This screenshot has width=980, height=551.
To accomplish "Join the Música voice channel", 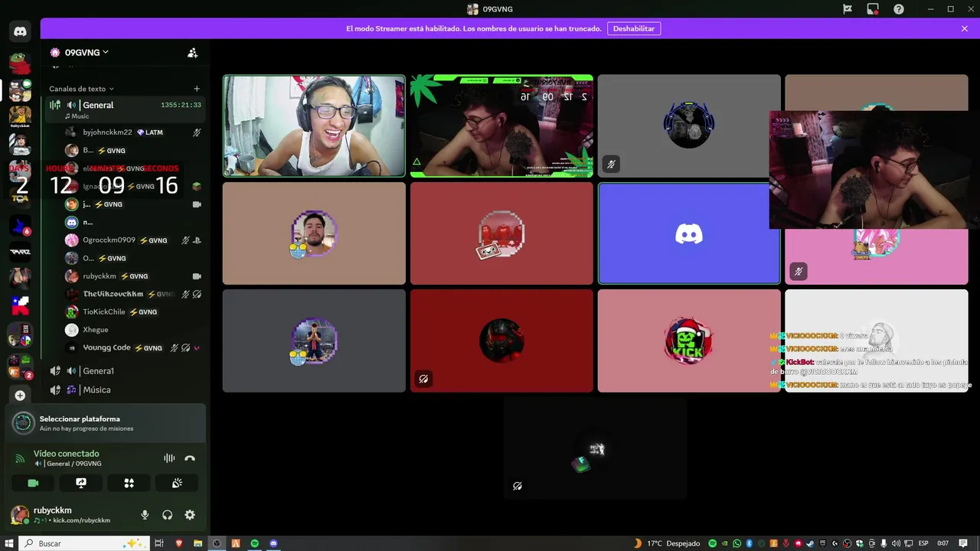I will pos(125,390).
